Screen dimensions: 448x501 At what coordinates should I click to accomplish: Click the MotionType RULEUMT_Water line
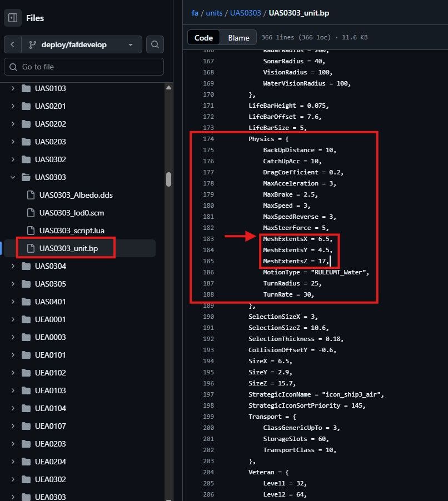point(316,272)
